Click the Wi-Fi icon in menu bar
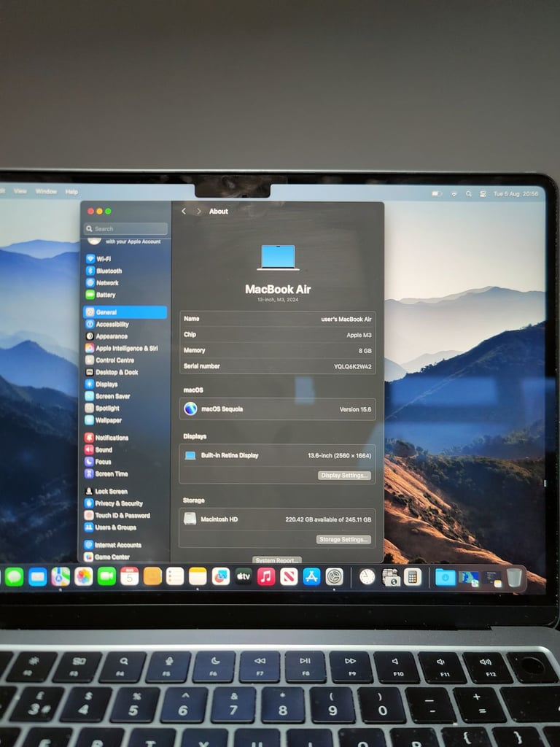Viewport: 560px width, 747px height. (454, 194)
